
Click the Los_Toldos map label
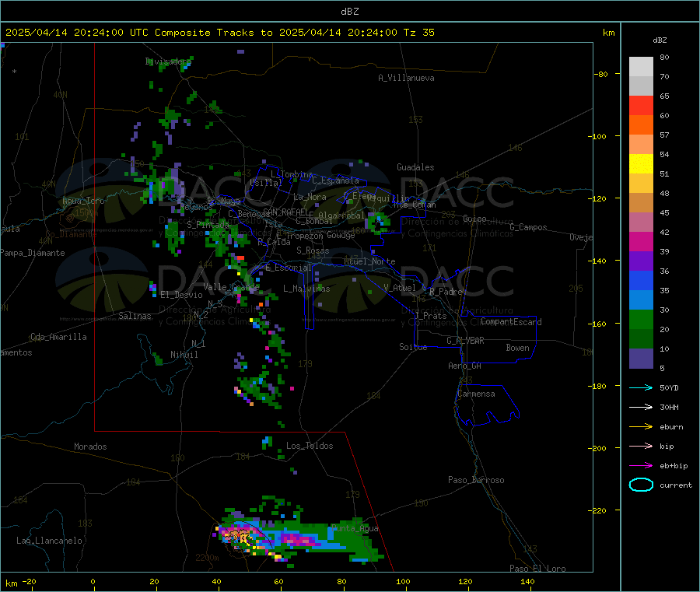point(310,446)
